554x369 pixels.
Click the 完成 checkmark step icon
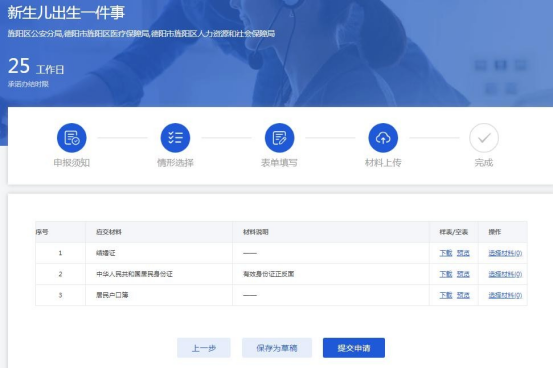484,138
